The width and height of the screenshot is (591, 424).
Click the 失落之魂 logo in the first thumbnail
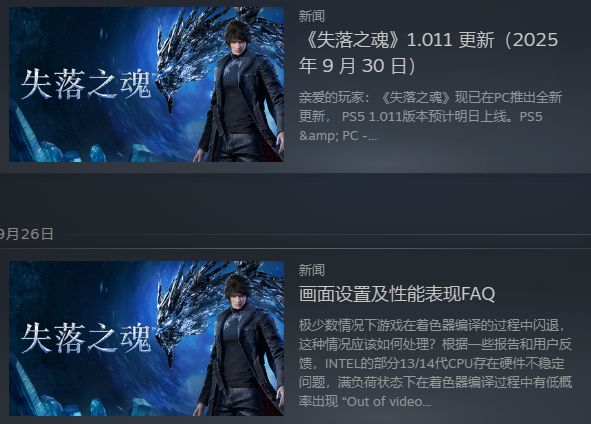(86, 84)
